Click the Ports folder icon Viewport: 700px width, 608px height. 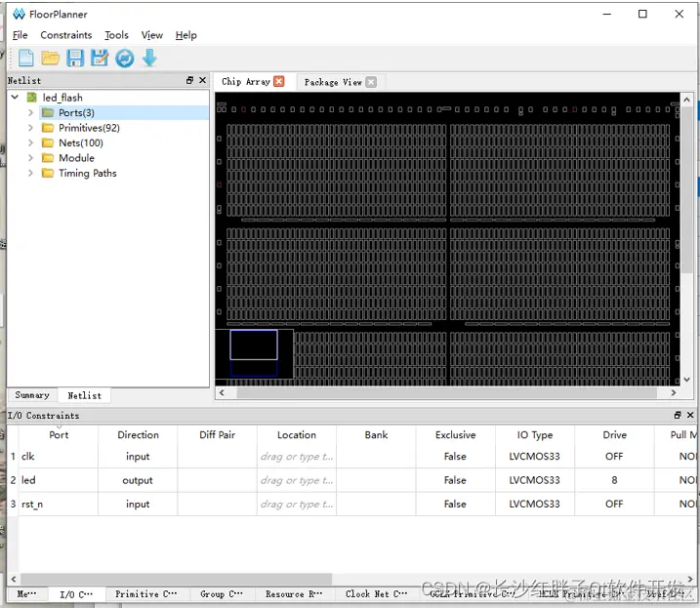click(47, 112)
